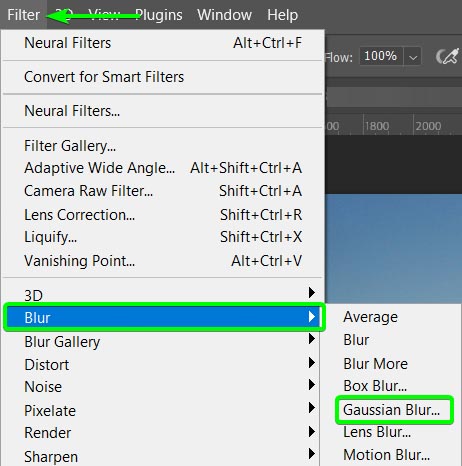Click the 1800 mark on the horizontal ruler
This screenshot has width=462, height=466.
pos(377,126)
